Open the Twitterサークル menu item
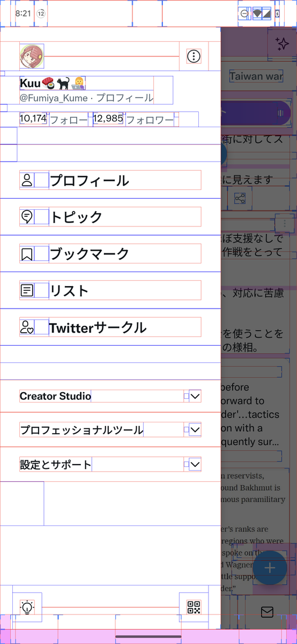Viewport: 297px width, 644px height. (x=110, y=327)
